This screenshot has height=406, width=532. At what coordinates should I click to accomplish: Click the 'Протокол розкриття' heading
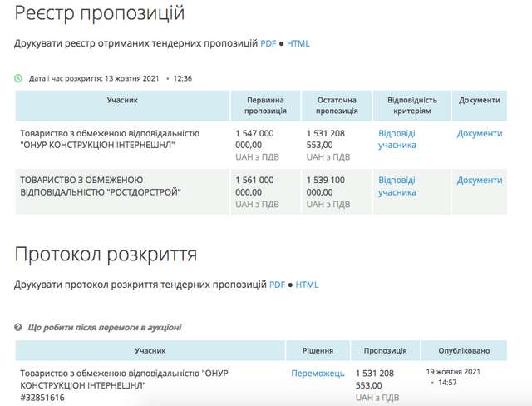coord(106,254)
